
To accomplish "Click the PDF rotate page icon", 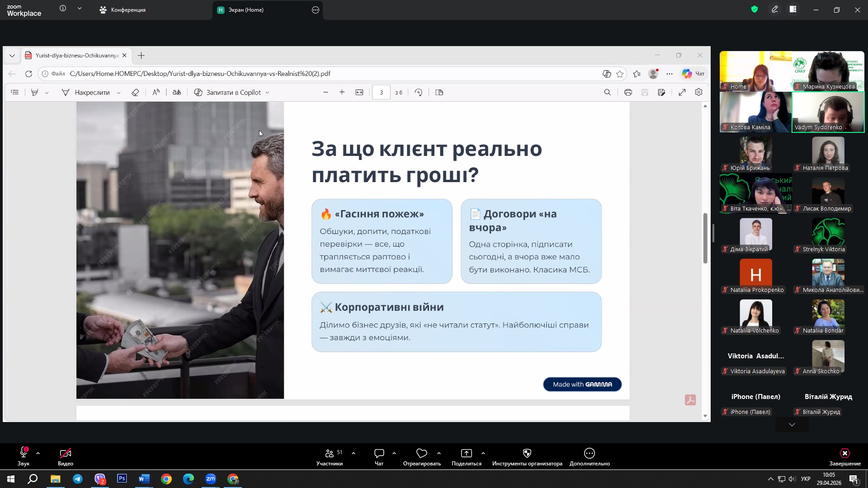I will (x=419, y=92).
